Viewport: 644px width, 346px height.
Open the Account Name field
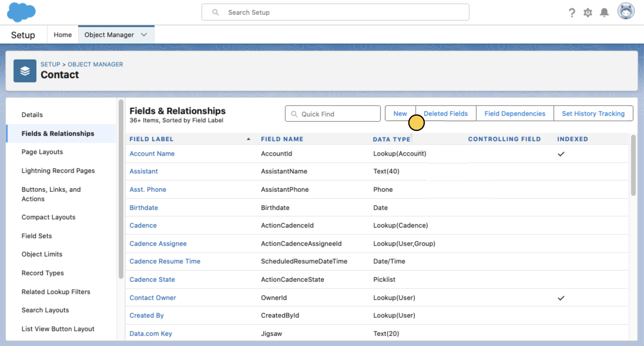[x=152, y=153]
